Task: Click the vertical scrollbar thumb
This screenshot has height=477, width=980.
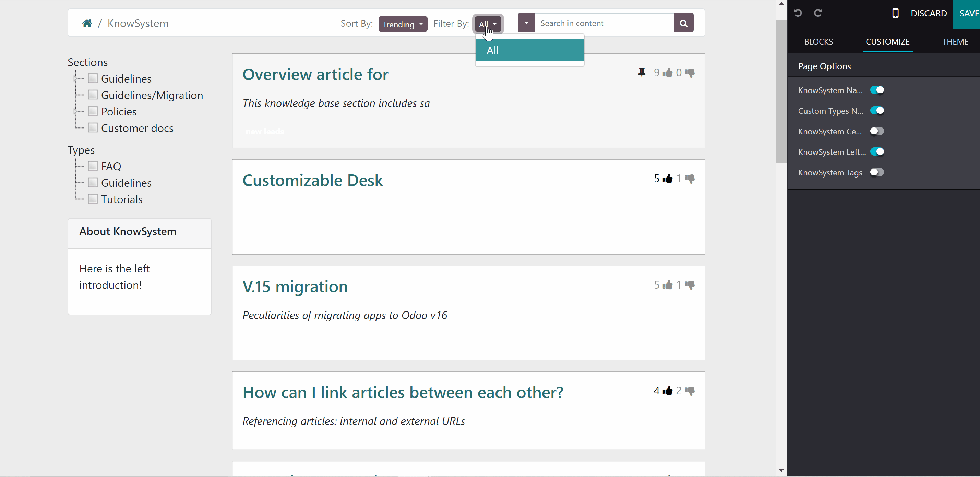Action: point(781,91)
